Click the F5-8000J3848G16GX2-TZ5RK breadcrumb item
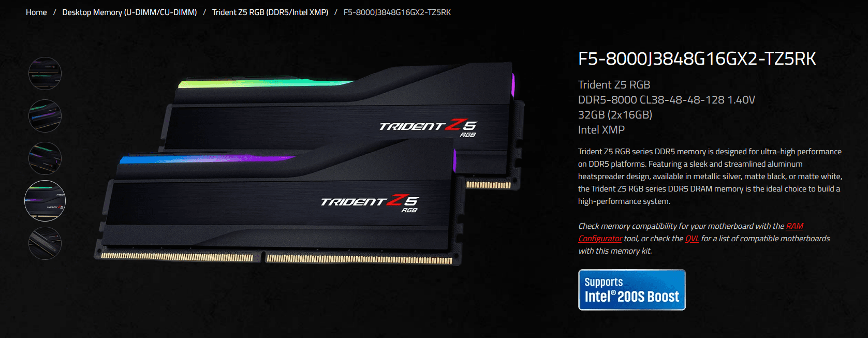The image size is (868, 338). tap(397, 12)
